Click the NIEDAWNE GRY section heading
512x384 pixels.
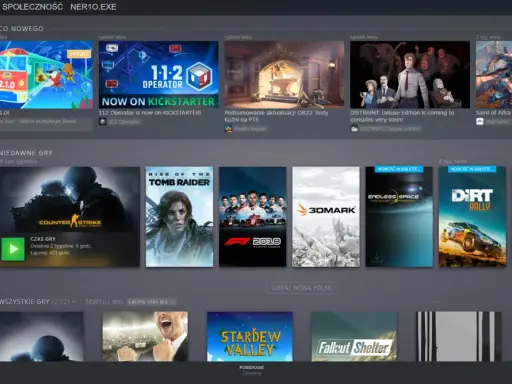coord(26,153)
